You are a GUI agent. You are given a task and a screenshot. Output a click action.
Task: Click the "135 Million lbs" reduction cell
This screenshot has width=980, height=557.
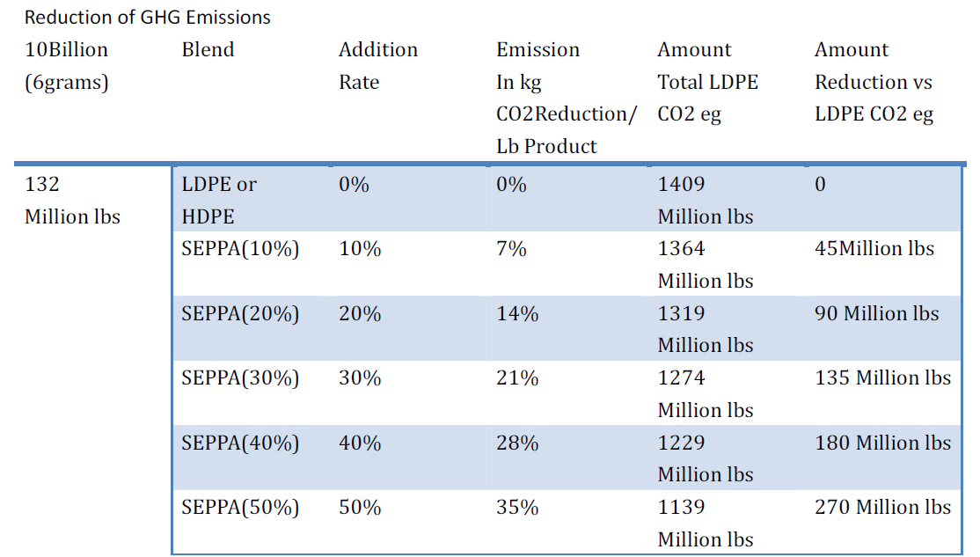point(882,377)
